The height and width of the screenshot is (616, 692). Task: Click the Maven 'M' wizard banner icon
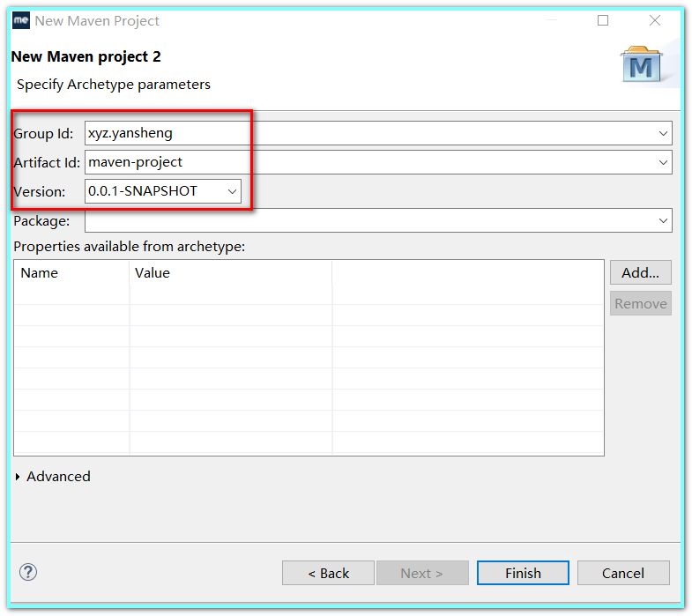[x=642, y=65]
